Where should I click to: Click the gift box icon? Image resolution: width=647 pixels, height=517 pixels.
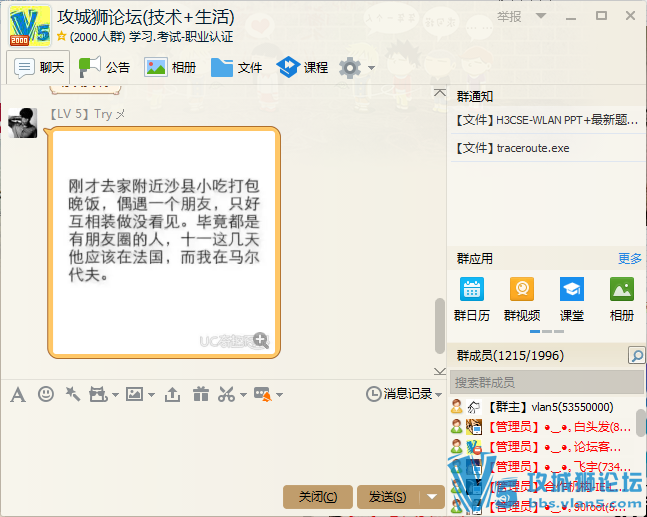coord(200,394)
